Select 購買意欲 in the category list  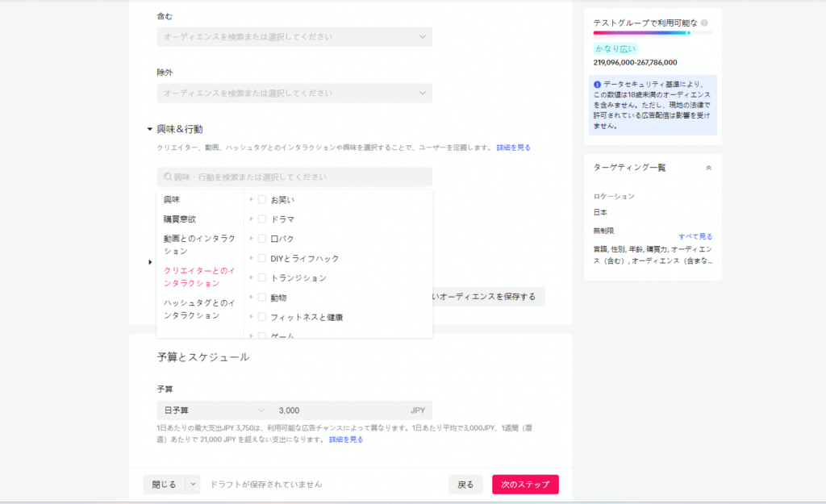pyautogui.click(x=180, y=219)
